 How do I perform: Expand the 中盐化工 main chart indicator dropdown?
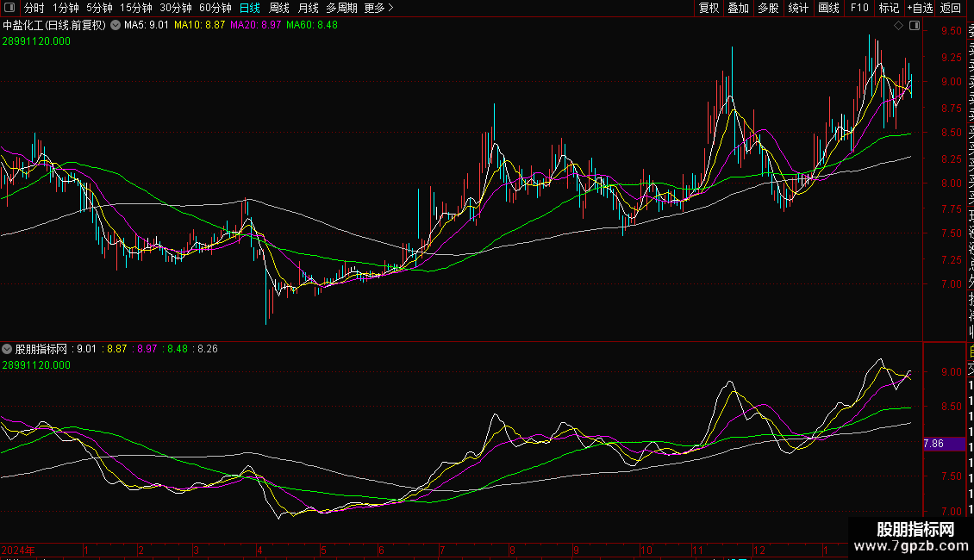click(x=116, y=26)
